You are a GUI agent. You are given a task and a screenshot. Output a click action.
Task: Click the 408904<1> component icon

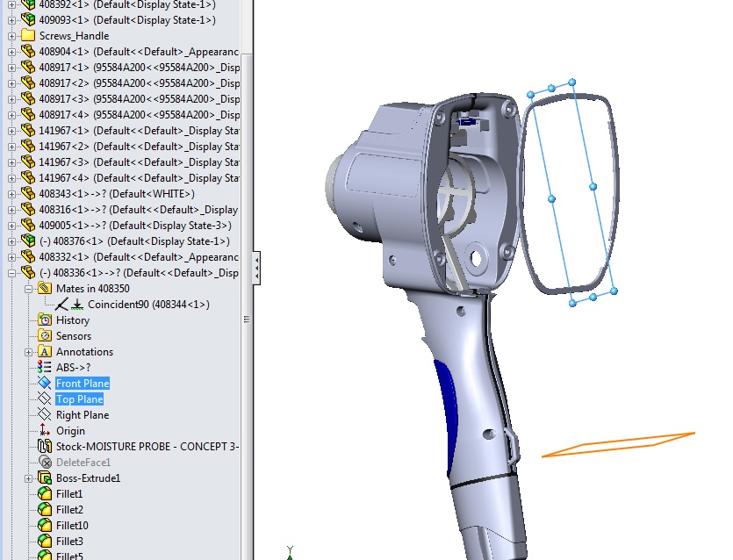[28, 52]
